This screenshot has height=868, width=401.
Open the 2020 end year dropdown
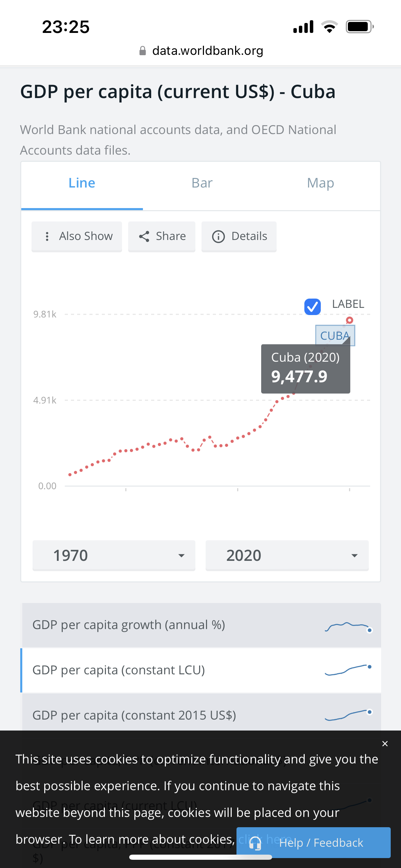click(x=287, y=555)
